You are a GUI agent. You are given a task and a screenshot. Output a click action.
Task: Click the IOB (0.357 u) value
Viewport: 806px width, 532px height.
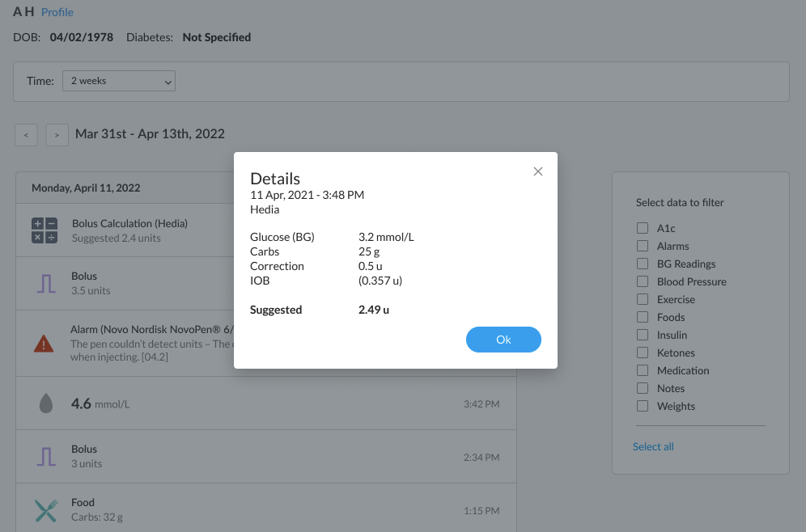(x=380, y=281)
